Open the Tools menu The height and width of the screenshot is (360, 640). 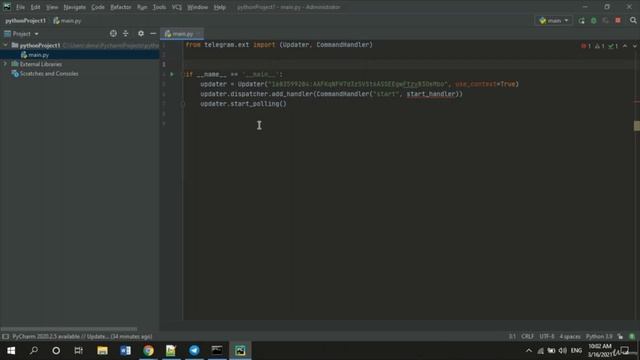pyautogui.click(x=159, y=7)
